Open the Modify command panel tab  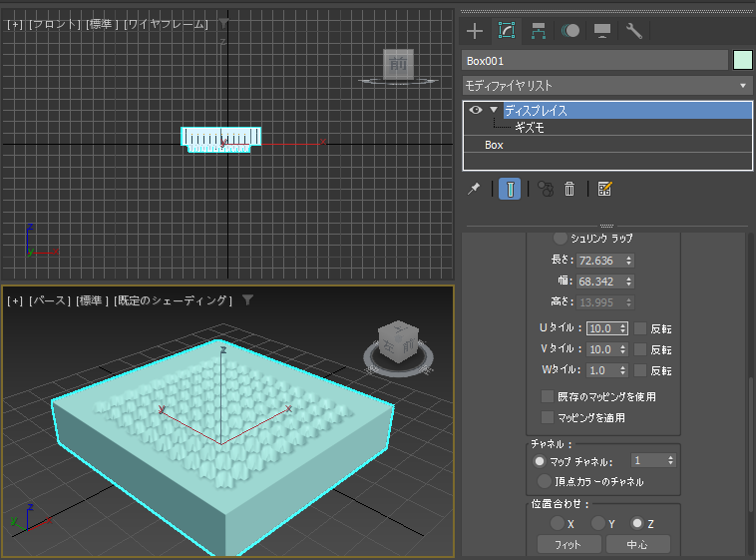507,30
